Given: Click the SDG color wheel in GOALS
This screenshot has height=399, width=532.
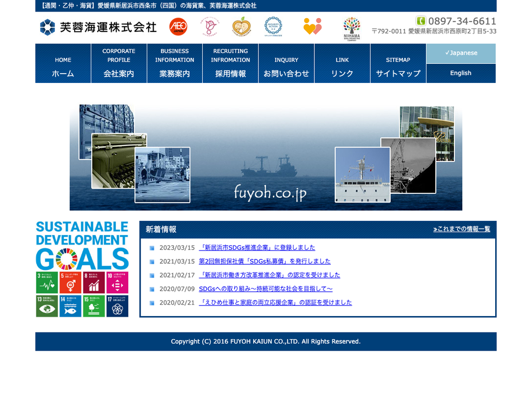Looking at the screenshot, I should click(67, 259).
